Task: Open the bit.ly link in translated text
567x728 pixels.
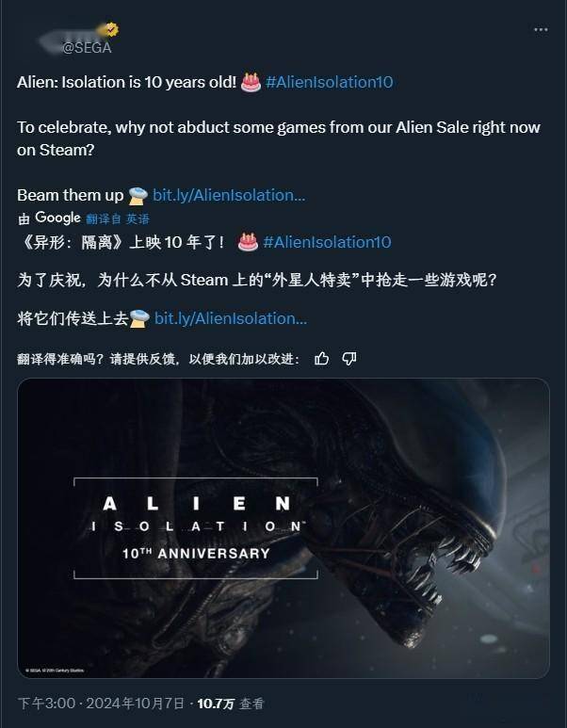Action: click(x=231, y=318)
